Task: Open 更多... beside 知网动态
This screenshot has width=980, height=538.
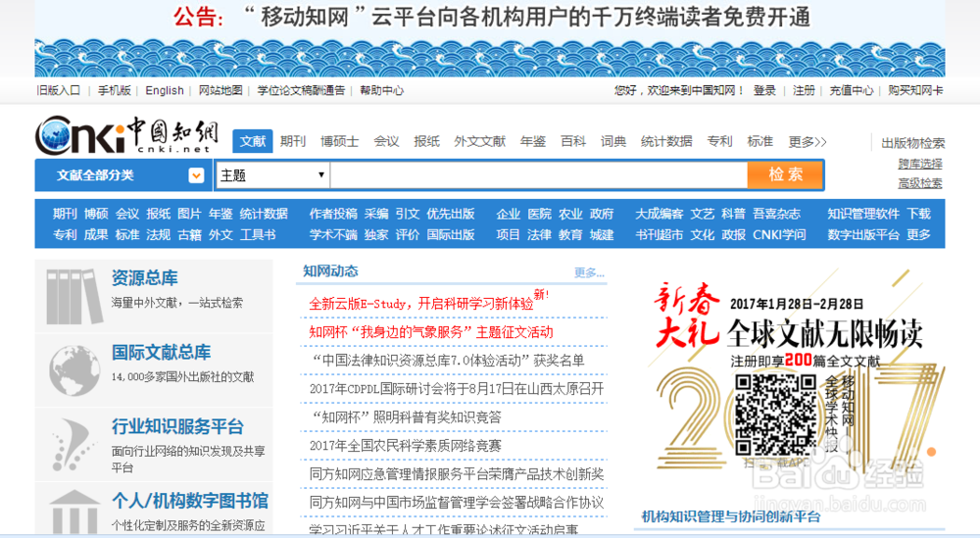Action: point(589,273)
